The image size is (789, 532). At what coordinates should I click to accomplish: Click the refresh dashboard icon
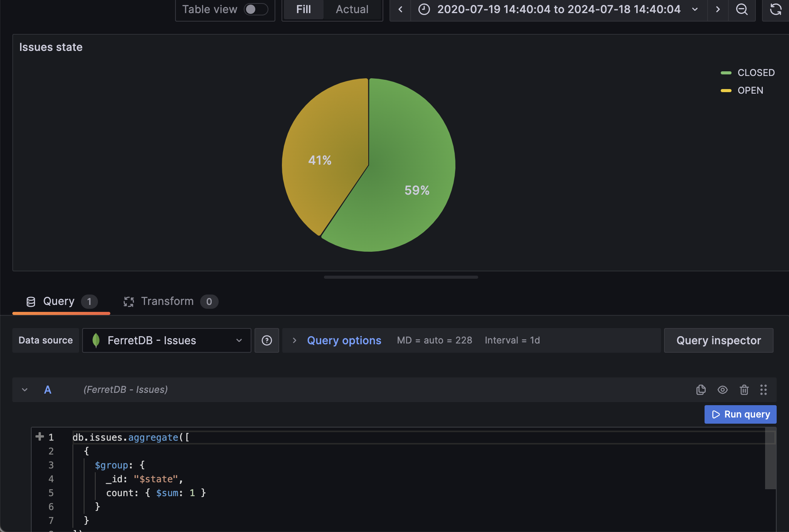[x=776, y=9]
